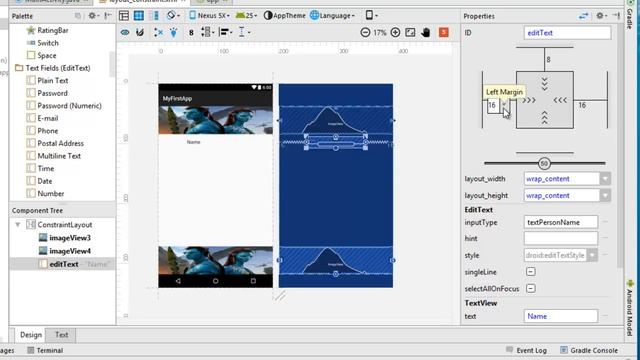Open the Guidelines menu icon
Viewport: 640px width, 360px height.
click(x=244, y=32)
